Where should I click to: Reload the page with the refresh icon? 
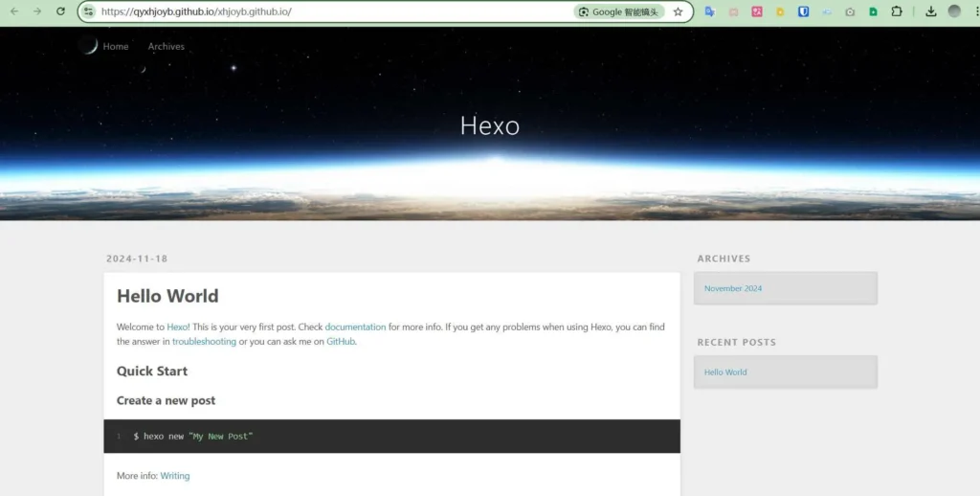(60, 11)
